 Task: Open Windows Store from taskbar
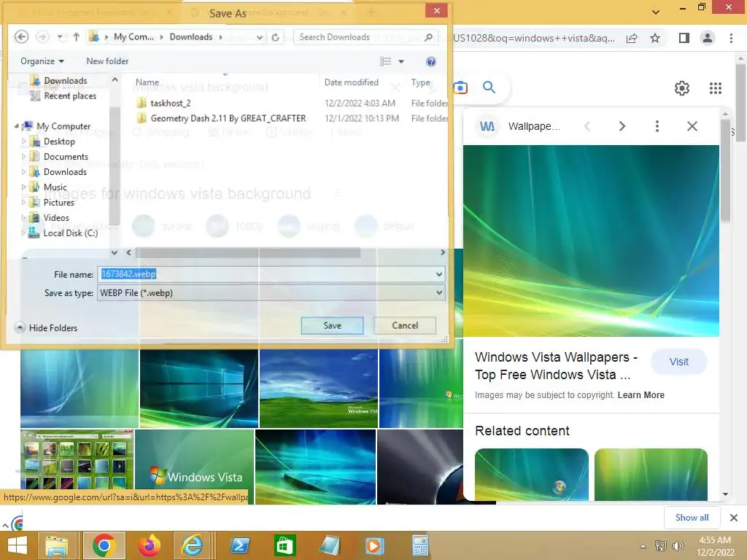pyautogui.click(x=285, y=545)
